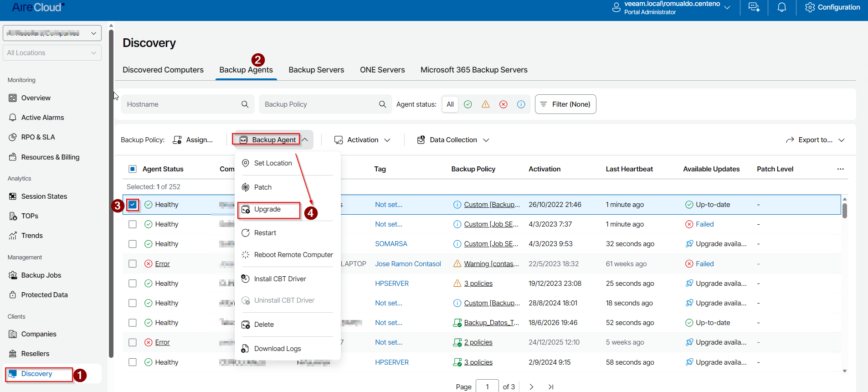Check the Jose Ramon Contasol row checkbox
Screen dimensions: 868x392
pyautogui.click(x=133, y=264)
